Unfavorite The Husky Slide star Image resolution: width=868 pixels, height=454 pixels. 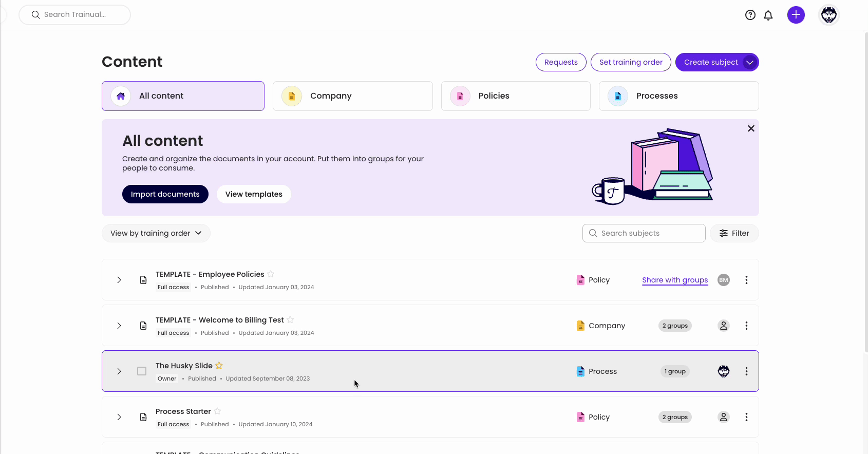click(x=219, y=365)
